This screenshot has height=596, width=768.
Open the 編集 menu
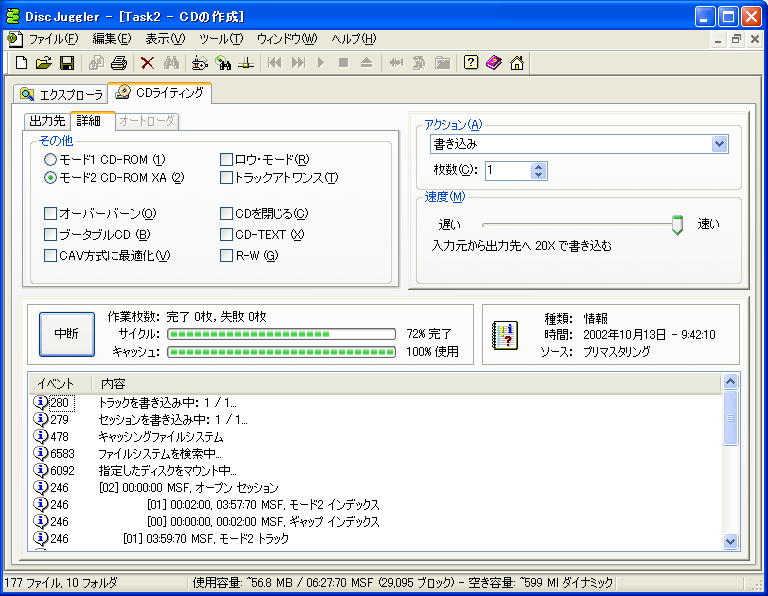coord(112,39)
